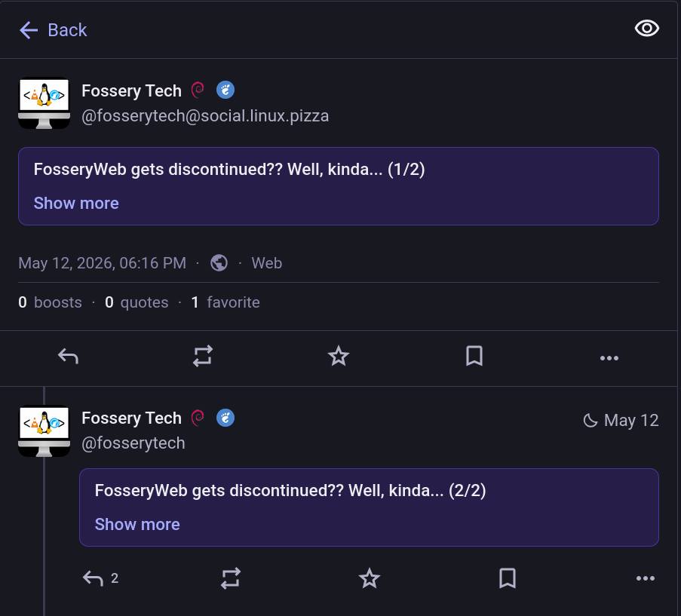This screenshot has width=681, height=616.
Task: View the 0 boosts count
Action: 50,302
